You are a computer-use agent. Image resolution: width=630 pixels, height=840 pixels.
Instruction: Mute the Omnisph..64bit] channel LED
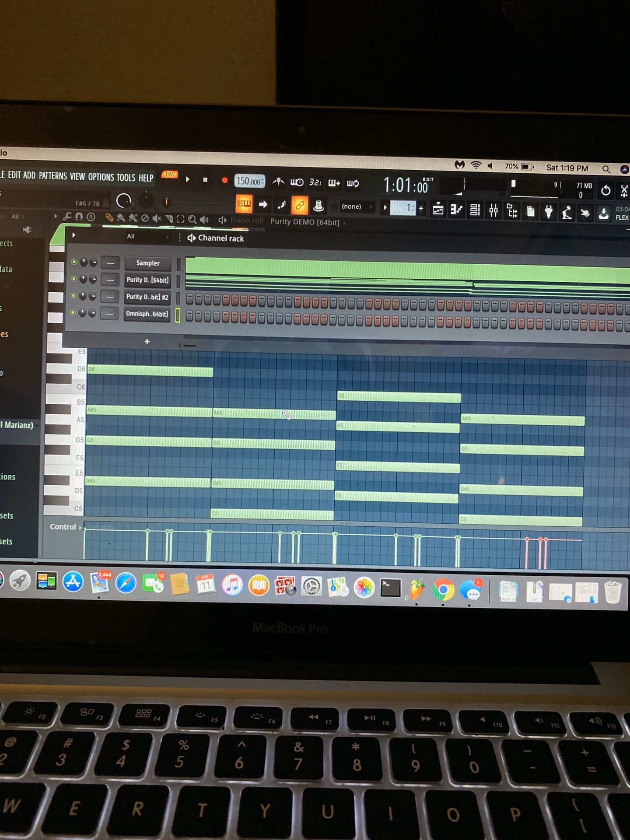[73, 312]
